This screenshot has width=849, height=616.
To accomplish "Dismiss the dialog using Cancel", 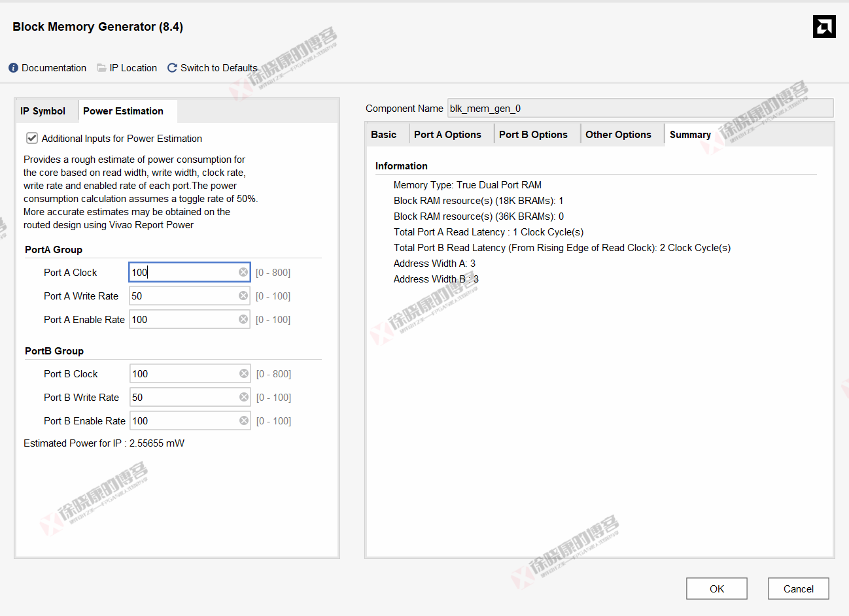I will pos(798,588).
